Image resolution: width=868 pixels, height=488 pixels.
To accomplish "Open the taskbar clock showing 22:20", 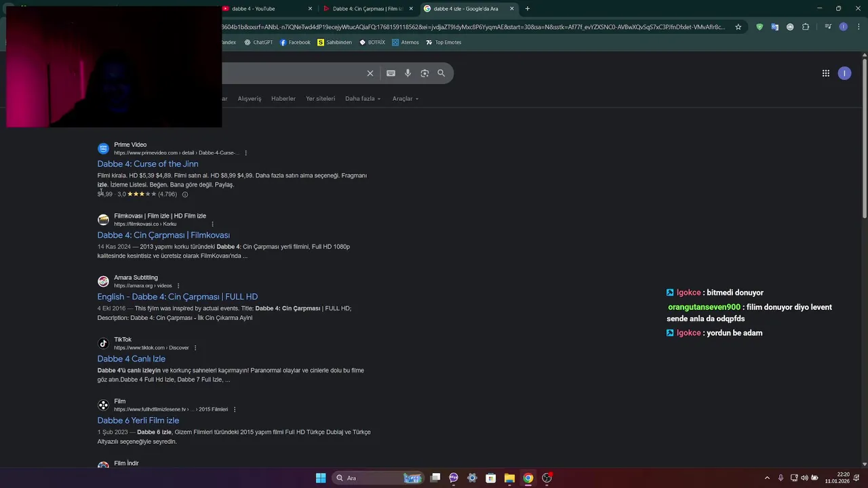I will tap(837, 478).
